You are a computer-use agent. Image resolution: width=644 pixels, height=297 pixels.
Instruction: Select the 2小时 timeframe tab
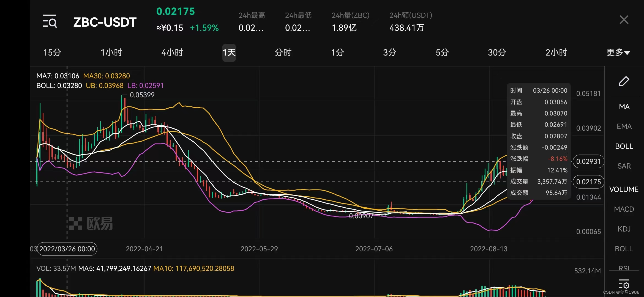[x=556, y=53]
